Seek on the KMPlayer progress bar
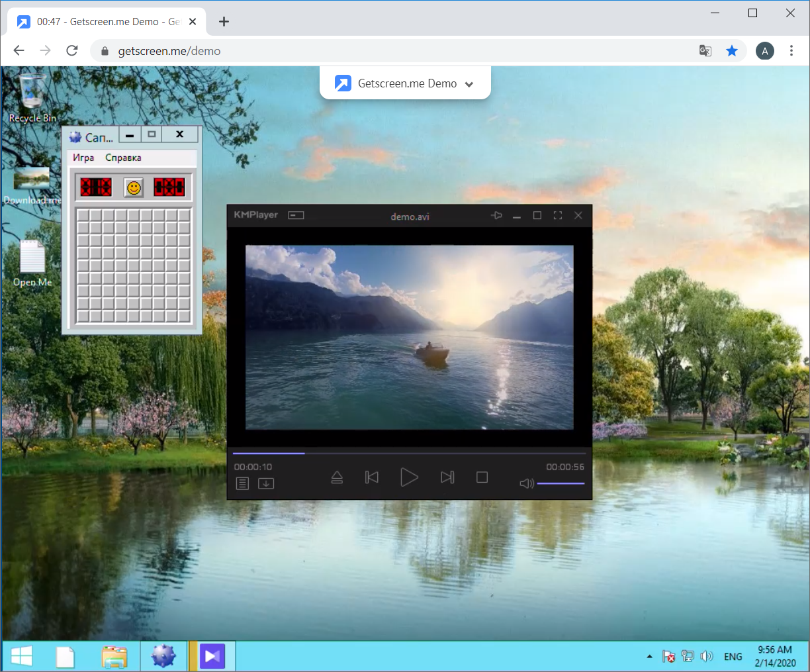The image size is (810, 672). (x=409, y=454)
